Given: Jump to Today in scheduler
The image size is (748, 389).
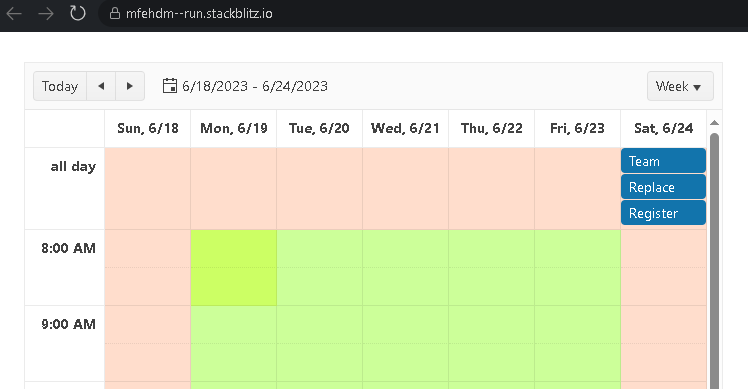Looking at the screenshot, I should [x=60, y=86].
